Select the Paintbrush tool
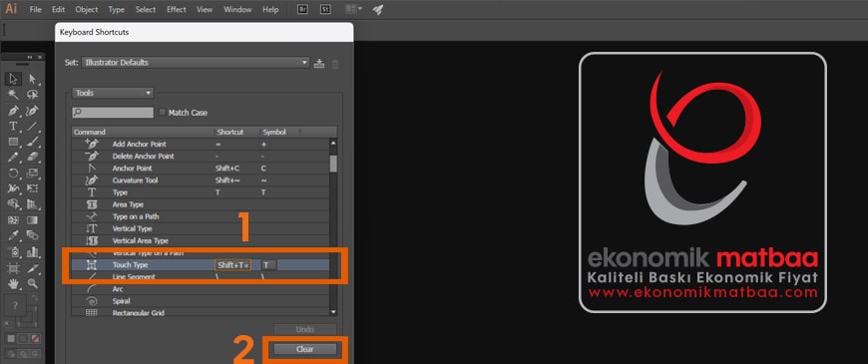 click(x=32, y=142)
